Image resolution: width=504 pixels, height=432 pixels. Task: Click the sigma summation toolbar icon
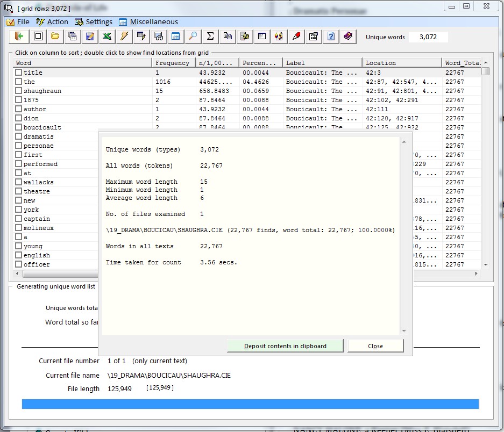tap(210, 37)
